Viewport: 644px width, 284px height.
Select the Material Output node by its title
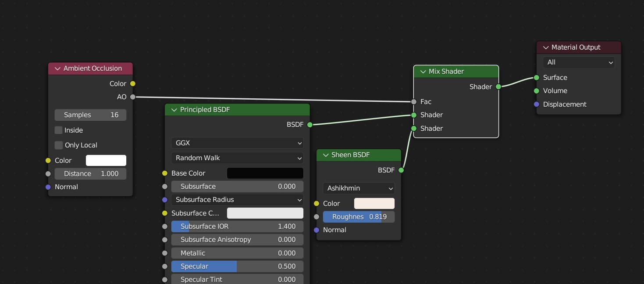click(x=576, y=47)
